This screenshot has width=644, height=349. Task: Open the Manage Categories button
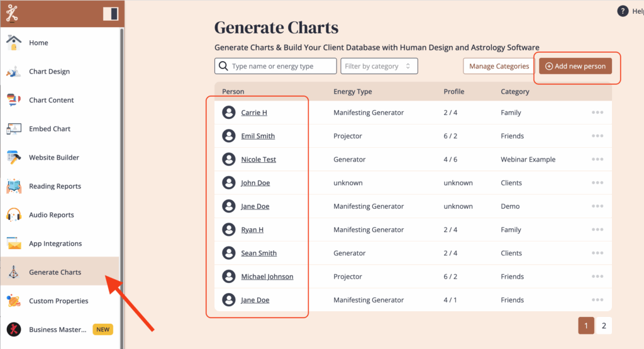pos(499,66)
